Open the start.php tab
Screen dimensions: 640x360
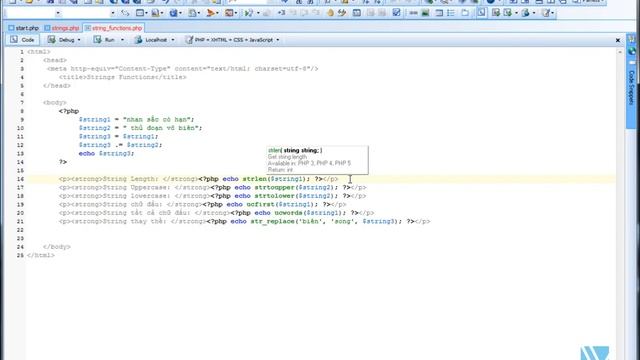tap(24, 28)
